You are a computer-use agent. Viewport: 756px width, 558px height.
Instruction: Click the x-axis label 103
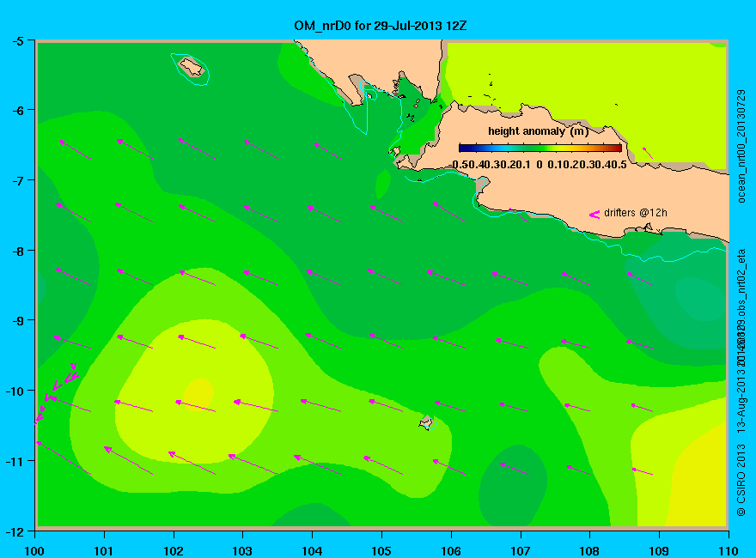click(x=242, y=551)
